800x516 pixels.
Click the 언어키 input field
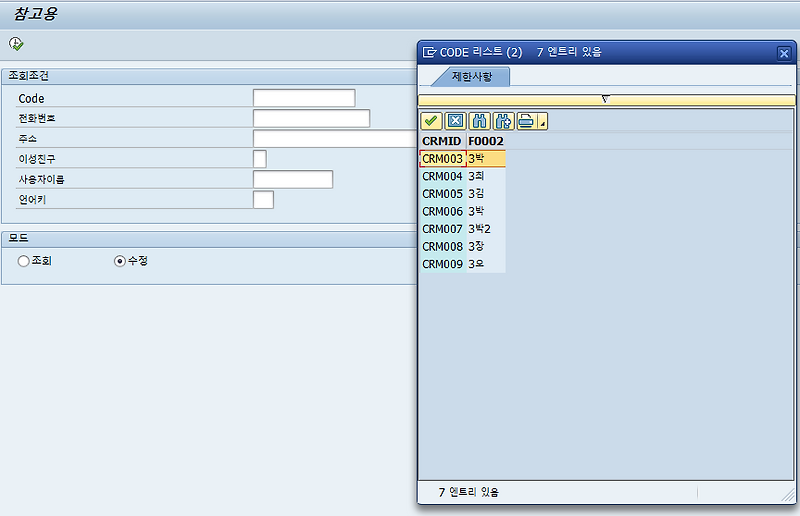point(263,200)
